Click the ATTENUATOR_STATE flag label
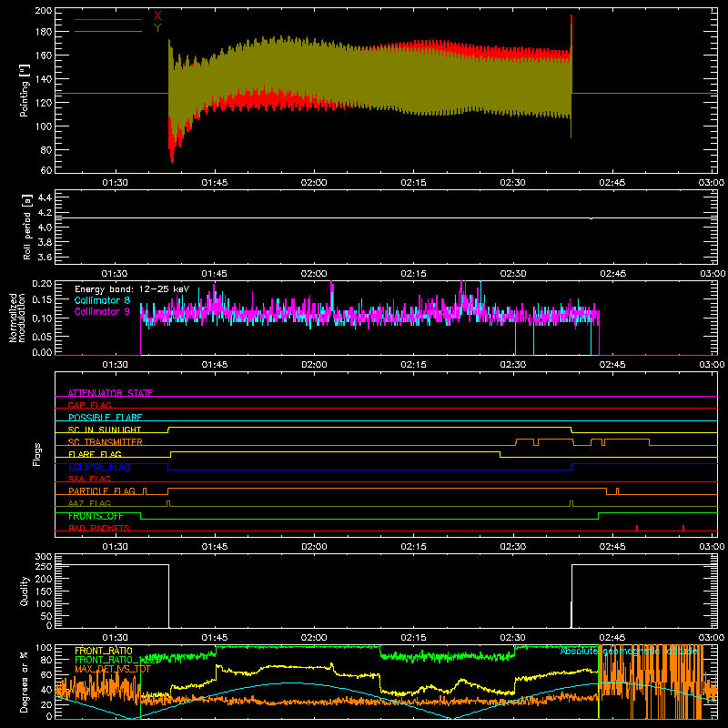This screenshot has width=728, height=728. tap(110, 393)
